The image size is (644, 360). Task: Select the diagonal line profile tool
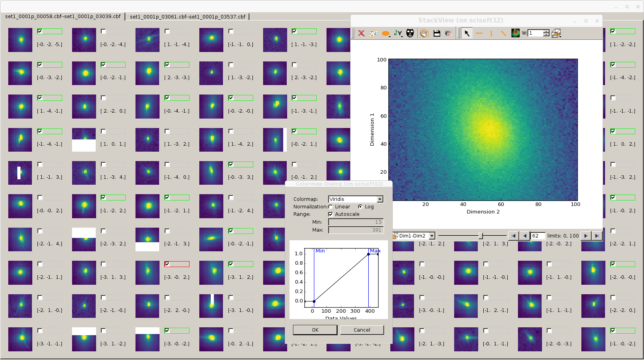[503, 33]
